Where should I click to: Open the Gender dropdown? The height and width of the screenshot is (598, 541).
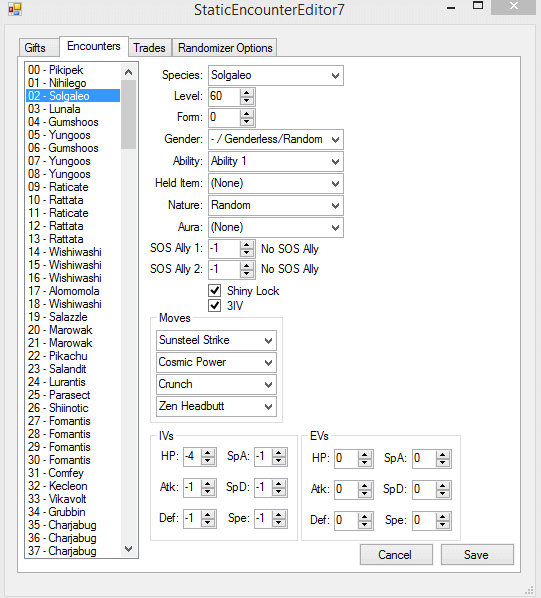(276, 140)
